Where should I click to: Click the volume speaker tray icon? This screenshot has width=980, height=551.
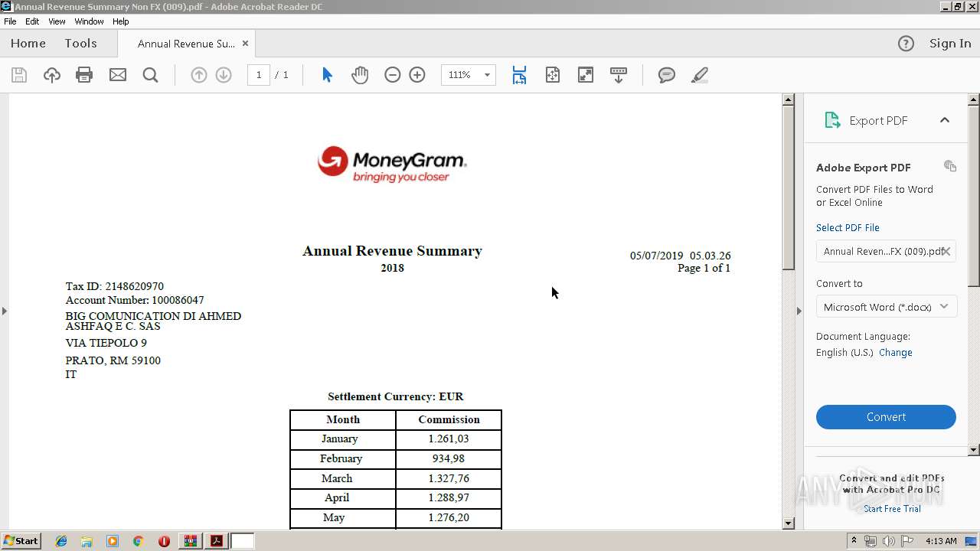pyautogui.click(x=889, y=541)
